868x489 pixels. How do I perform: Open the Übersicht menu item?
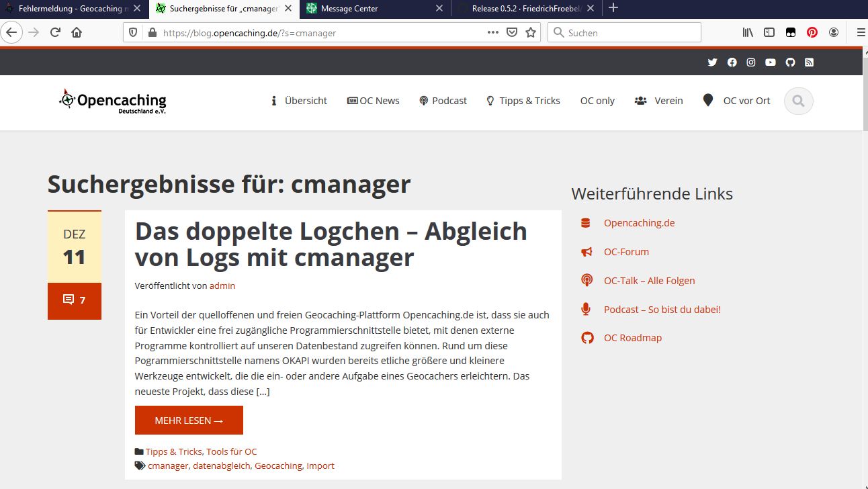pos(299,101)
